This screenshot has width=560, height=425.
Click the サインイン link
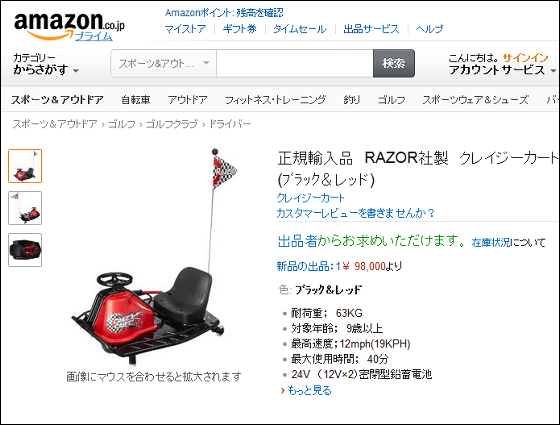pyautogui.click(x=525, y=58)
